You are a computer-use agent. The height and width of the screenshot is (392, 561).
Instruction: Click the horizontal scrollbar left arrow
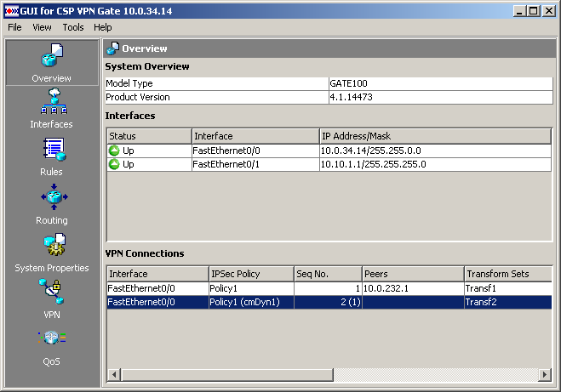[x=114, y=374]
